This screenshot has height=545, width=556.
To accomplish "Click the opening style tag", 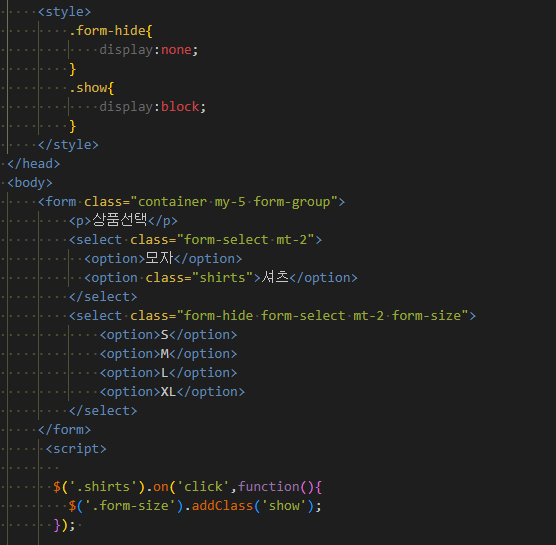I will tap(65, 12).
